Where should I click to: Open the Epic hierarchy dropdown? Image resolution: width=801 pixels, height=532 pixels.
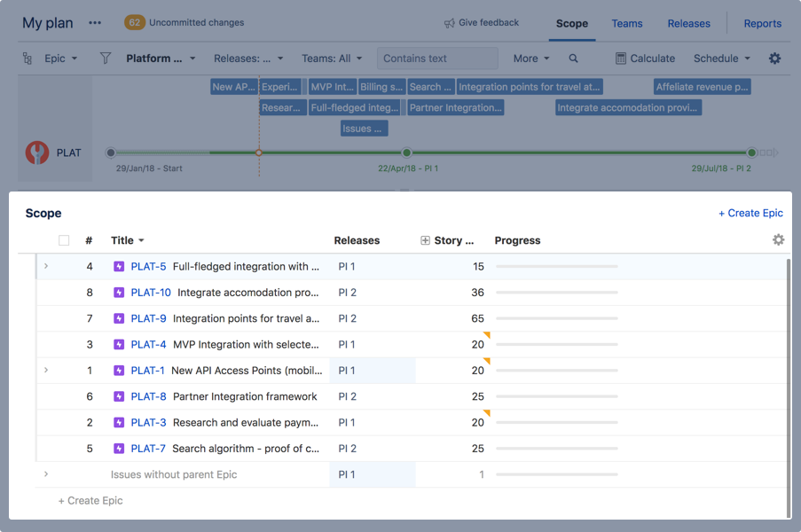pyautogui.click(x=61, y=59)
